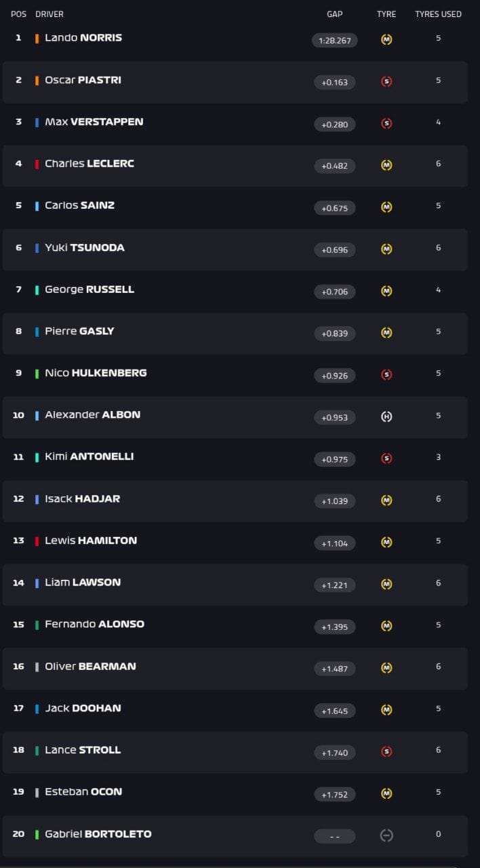Open the Carlos Sainz driver row
The width and height of the screenshot is (480, 868).
tap(235, 206)
